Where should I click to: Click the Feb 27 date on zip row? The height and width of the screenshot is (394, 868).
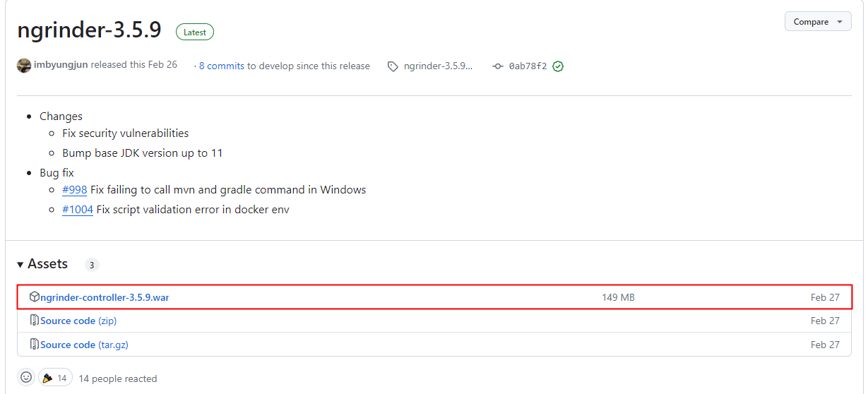[825, 321]
